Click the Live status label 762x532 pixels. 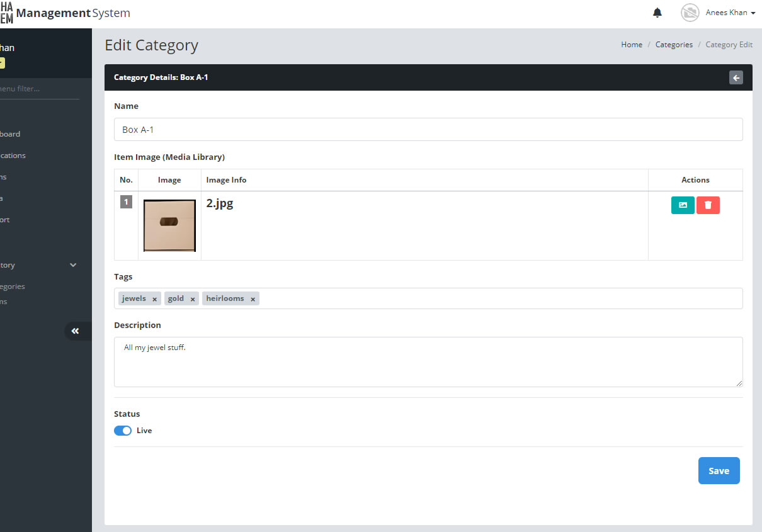coord(144,431)
